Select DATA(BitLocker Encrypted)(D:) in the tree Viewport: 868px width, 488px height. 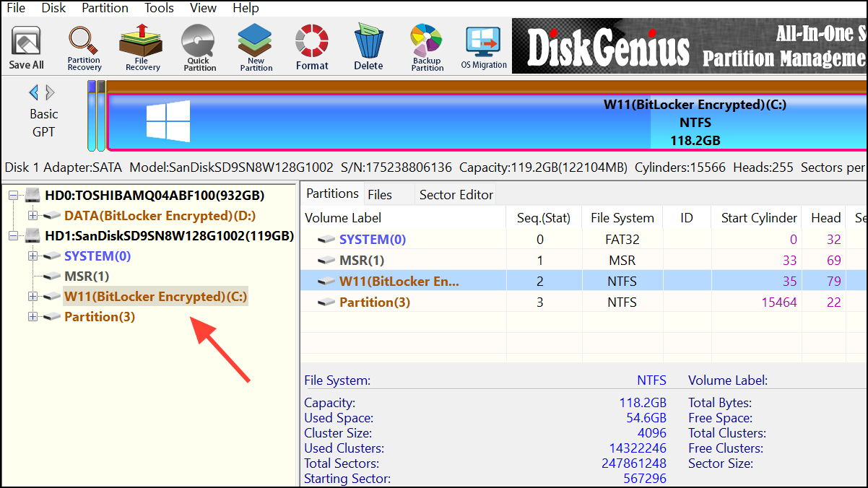pos(160,216)
